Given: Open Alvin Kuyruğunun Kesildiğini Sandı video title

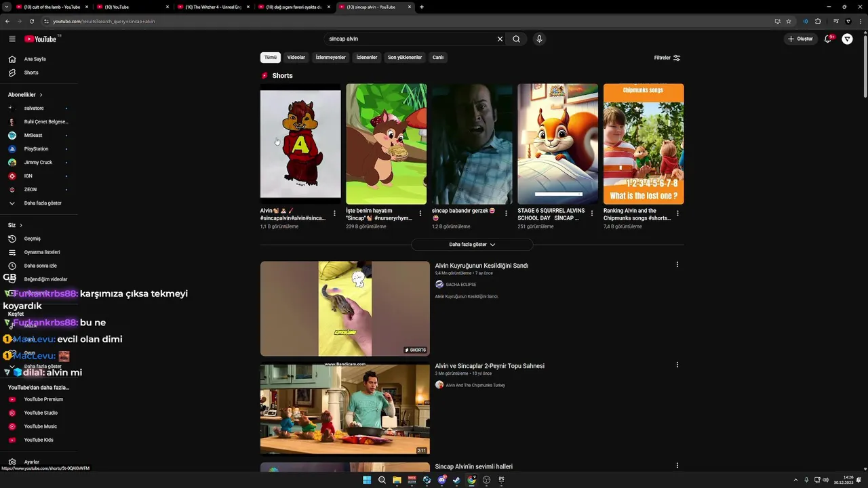Looking at the screenshot, I should tap(481, 266).
